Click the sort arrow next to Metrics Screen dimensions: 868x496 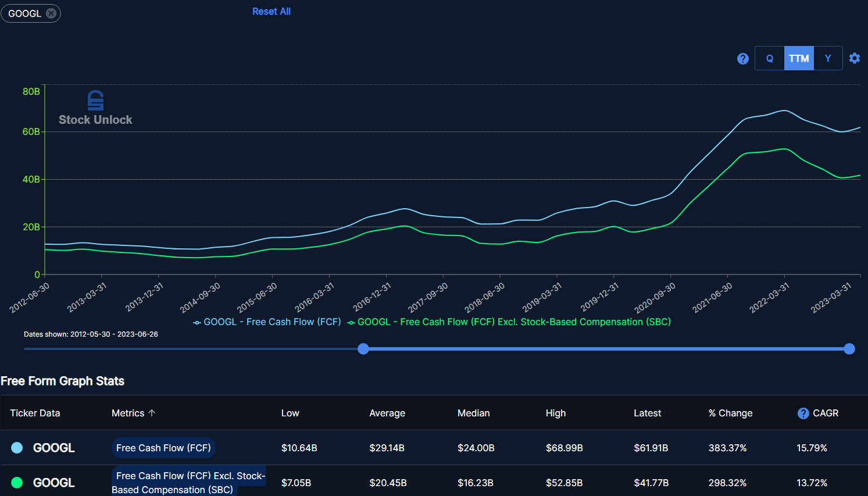152,413
